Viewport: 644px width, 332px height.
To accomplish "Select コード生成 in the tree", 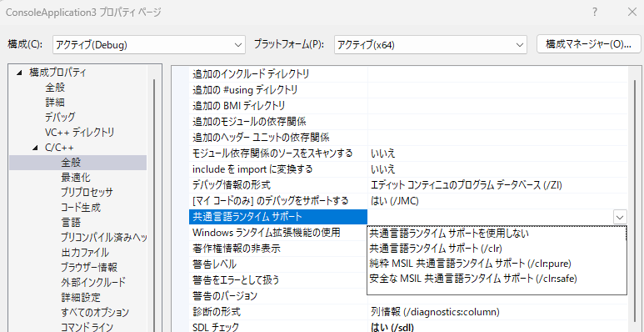I will 81,208.
